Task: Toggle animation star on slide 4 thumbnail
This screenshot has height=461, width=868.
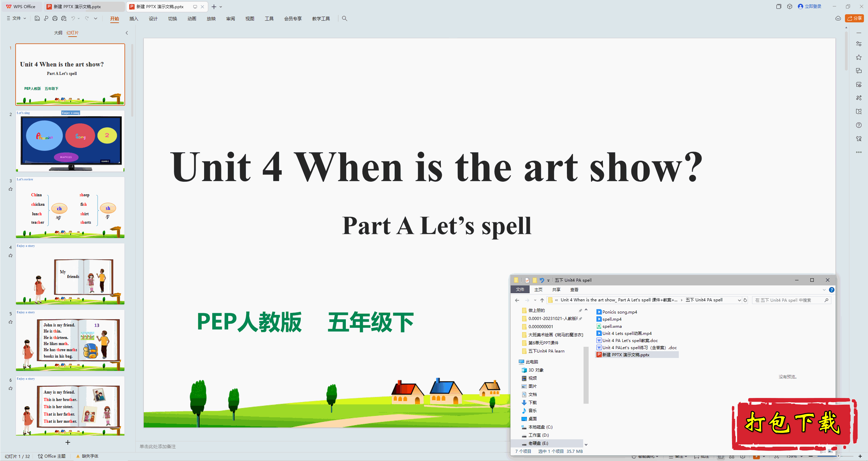Action: click(11, 256)
